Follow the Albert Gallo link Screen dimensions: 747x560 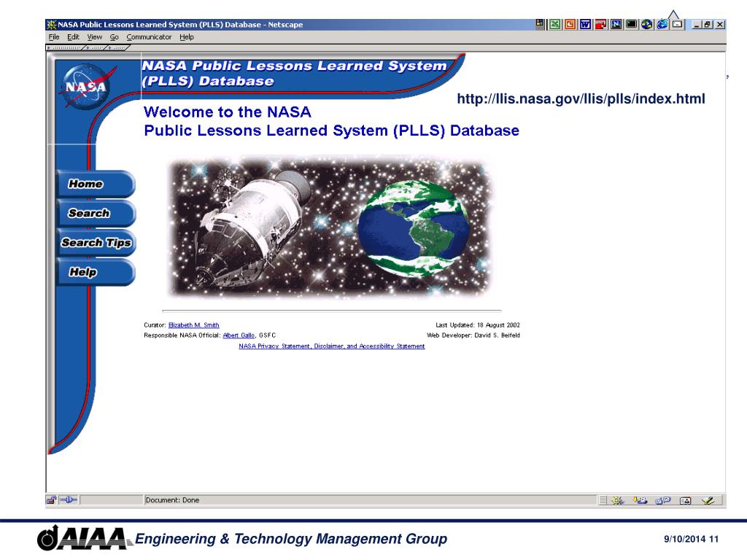pyautogui.click(x=239, y=335)
